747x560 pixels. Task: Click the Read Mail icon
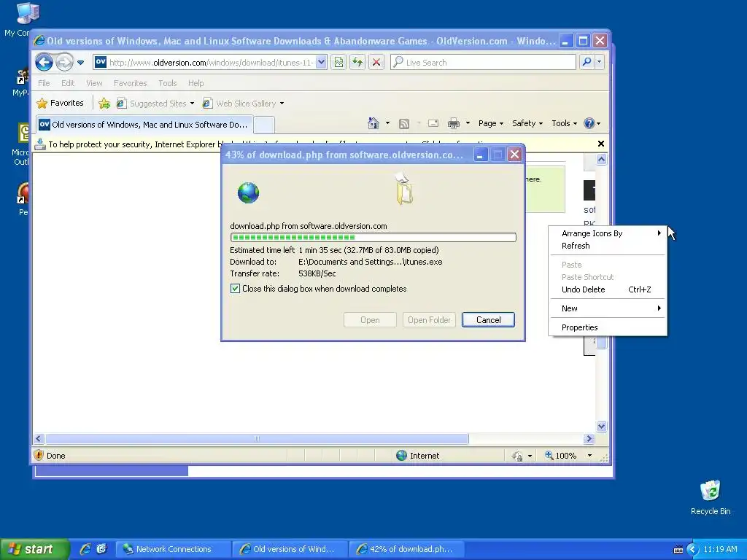point(433,123)
